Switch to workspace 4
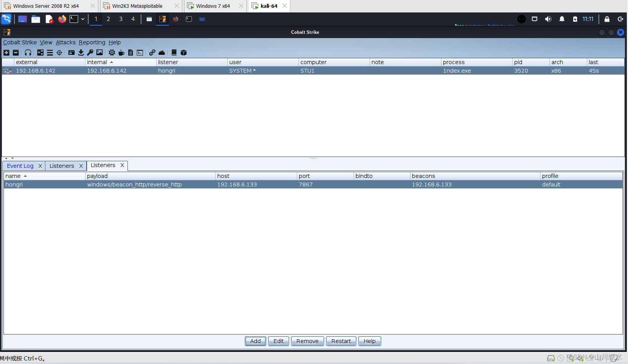The width and height of the screenshot is (628, 364). point(133,19)
